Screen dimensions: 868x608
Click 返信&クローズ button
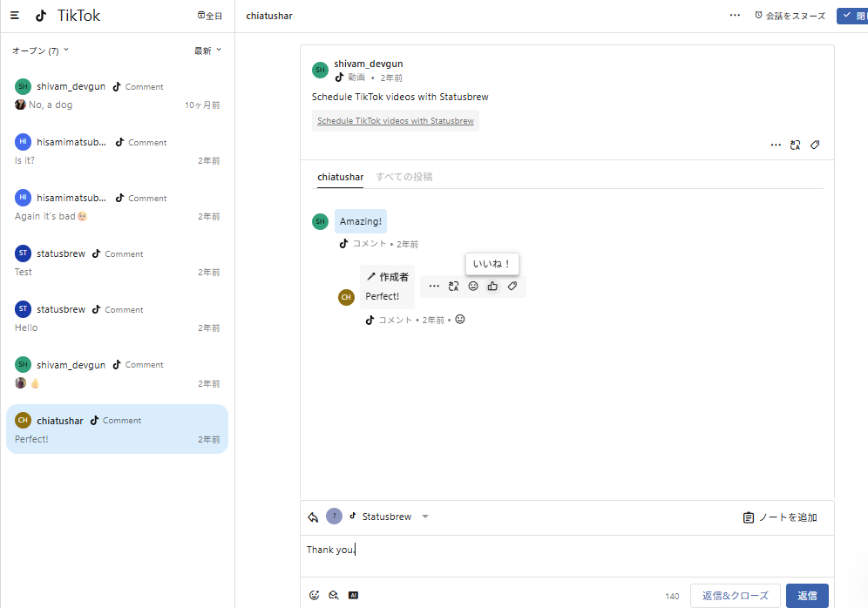[736, 596]
